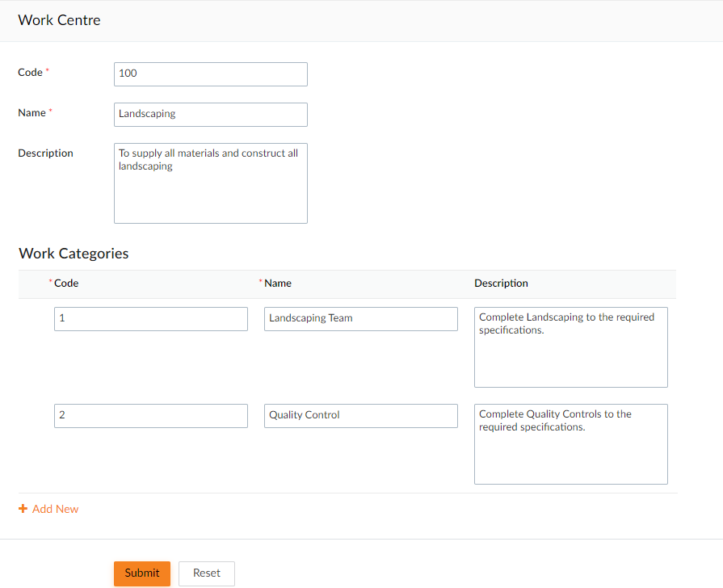723x588 pixels.
Task: Edit the Complete Landscaping description textarea
Action: pyautogui.click(x=571, y=346)
